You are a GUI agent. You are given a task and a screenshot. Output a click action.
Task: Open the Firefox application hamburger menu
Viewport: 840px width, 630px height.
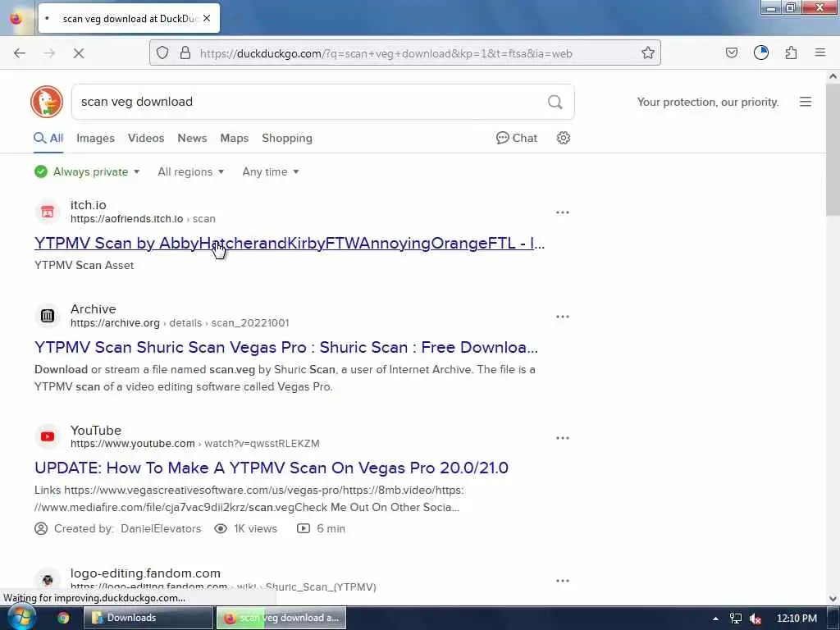(820, 52)
